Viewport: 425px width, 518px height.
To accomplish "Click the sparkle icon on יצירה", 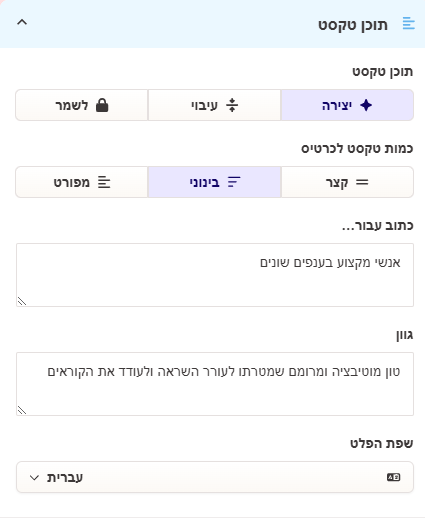I will [366, 105].
